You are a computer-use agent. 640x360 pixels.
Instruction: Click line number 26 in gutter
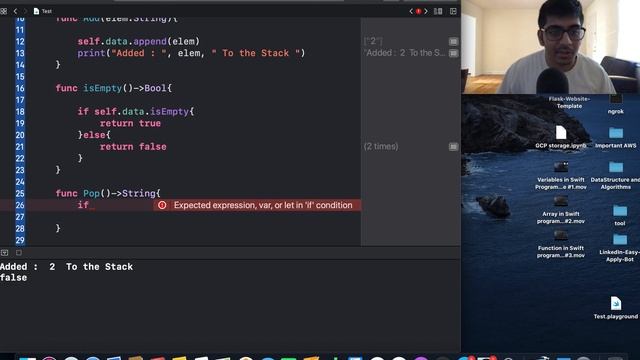tap(20, 205)
